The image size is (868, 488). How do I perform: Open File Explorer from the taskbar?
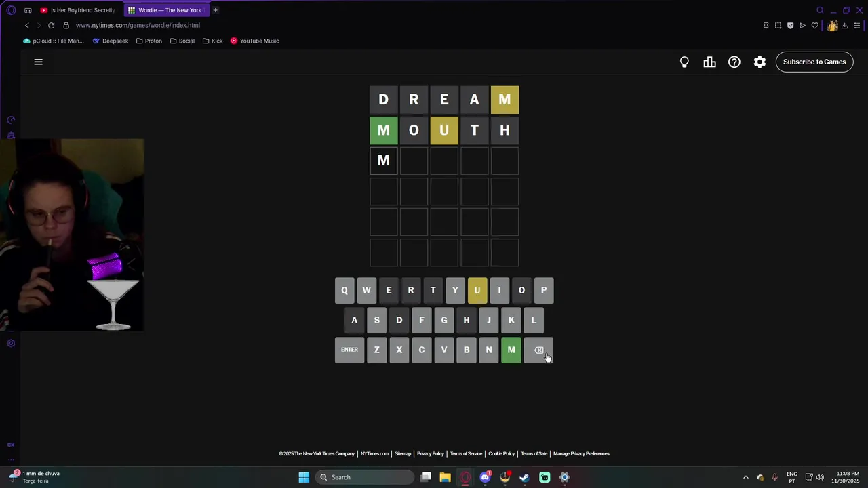coord(445,477)
